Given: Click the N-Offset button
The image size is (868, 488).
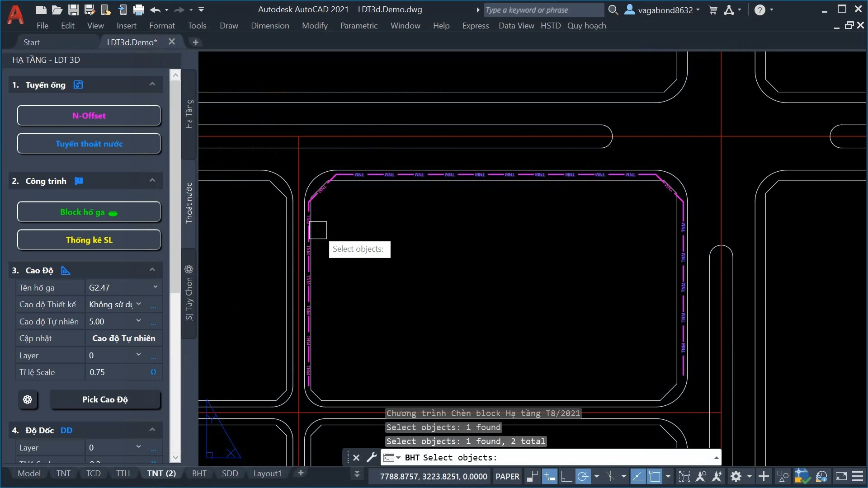Looking at the screenshot, I should coord(89,116).
